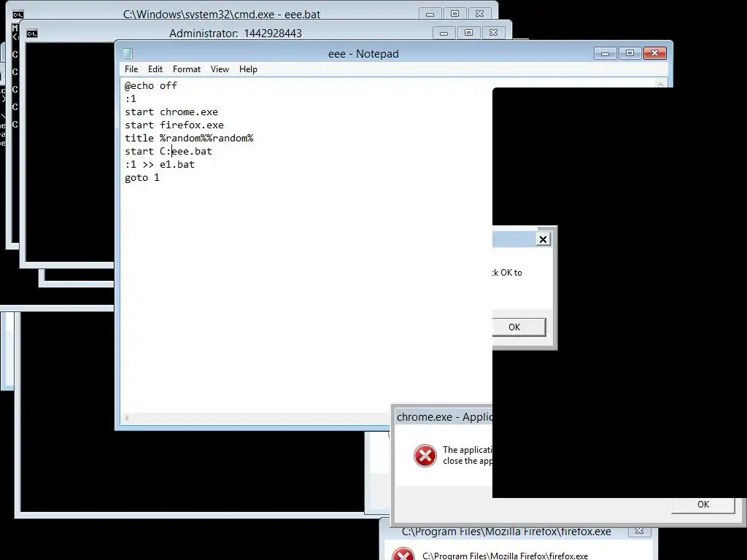This screenshot has width=747, height=560.
Task: Click the 'eee - Notepad' title bar
Action: click(363, 54)
